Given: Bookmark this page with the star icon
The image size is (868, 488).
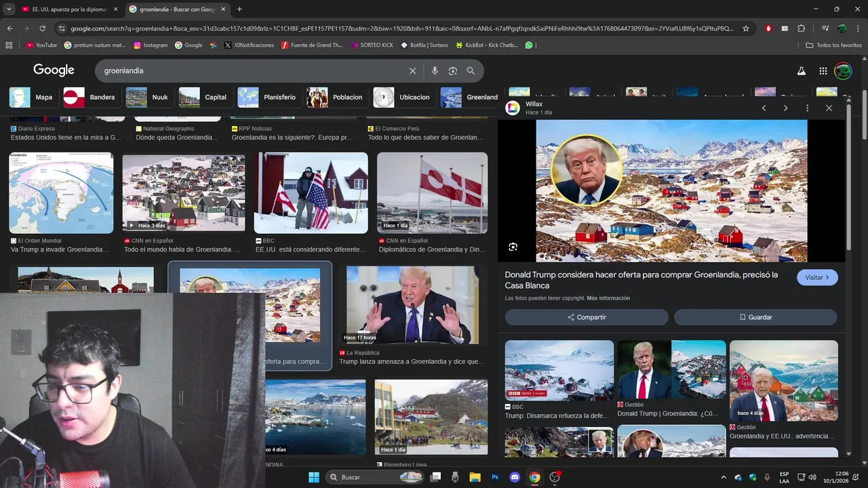Looking at the screenshot, I should (746, 28).
